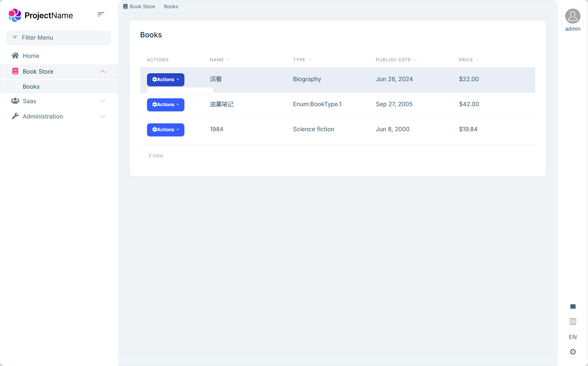Open Actions dropdown for the Sep 27, 2005 book

pyautogui.click(x=165, y=105)
